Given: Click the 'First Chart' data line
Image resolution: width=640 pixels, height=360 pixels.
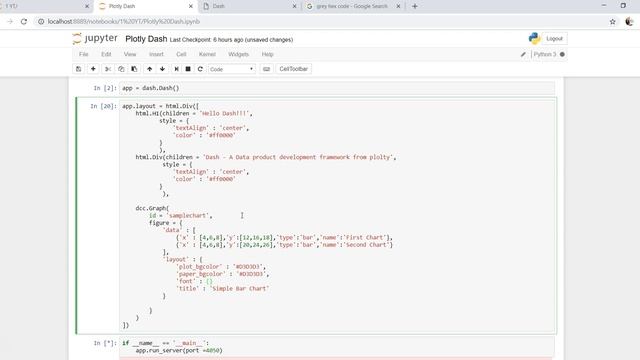Looking at the screenshot, I should pyautogui.click(x=284, y=238).
